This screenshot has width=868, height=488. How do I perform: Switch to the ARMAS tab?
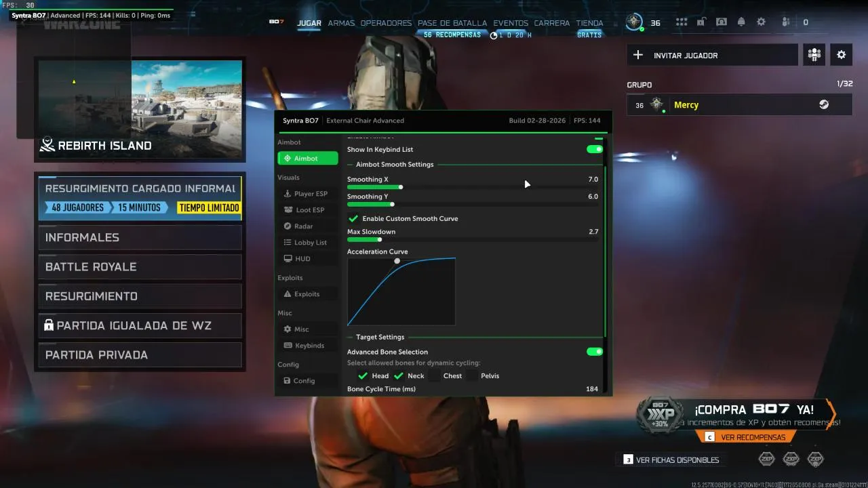coord(341,23)
